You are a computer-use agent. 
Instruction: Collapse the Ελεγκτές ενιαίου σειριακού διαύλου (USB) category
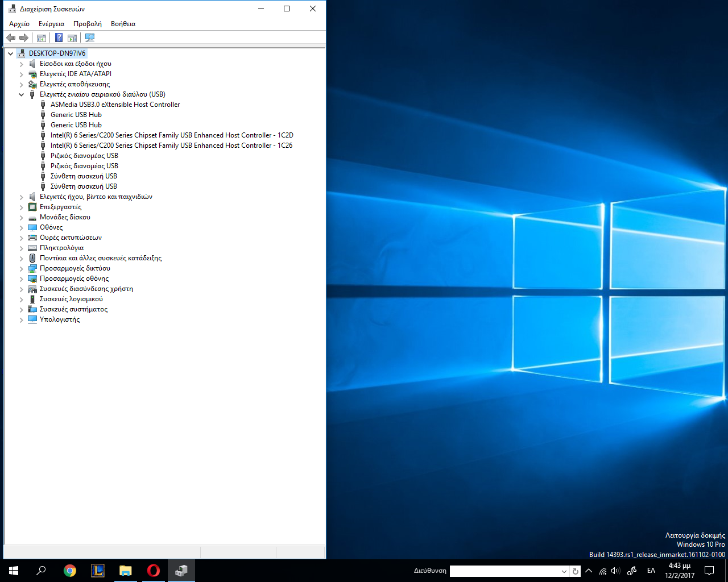point(22,94)
